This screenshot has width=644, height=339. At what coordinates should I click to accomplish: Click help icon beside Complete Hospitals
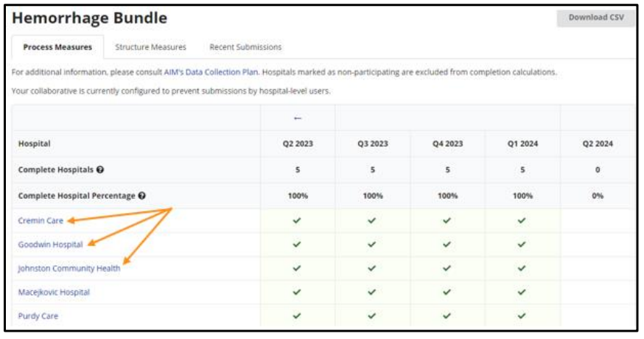100,169
